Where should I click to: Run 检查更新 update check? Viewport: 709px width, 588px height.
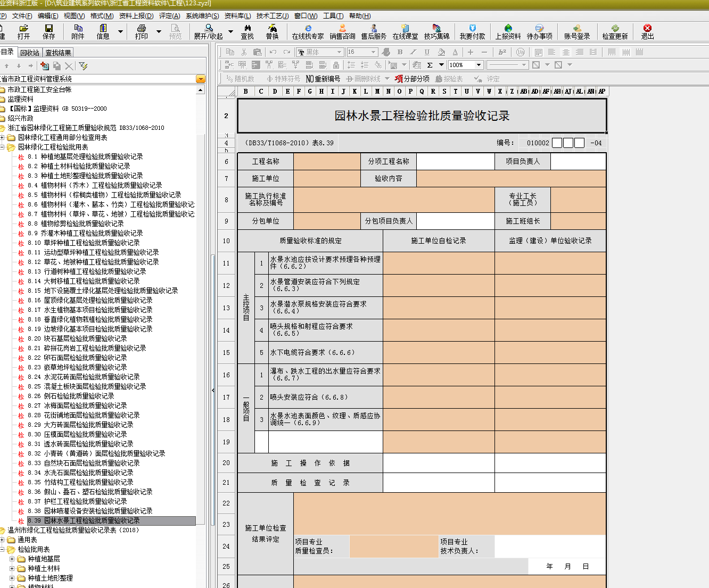pos(615,32)
